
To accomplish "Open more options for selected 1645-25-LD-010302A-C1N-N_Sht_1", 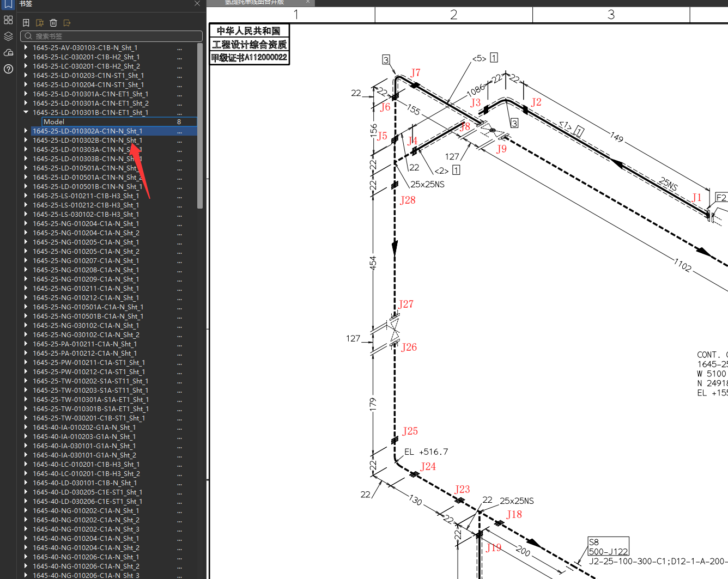I will (179, 131).
